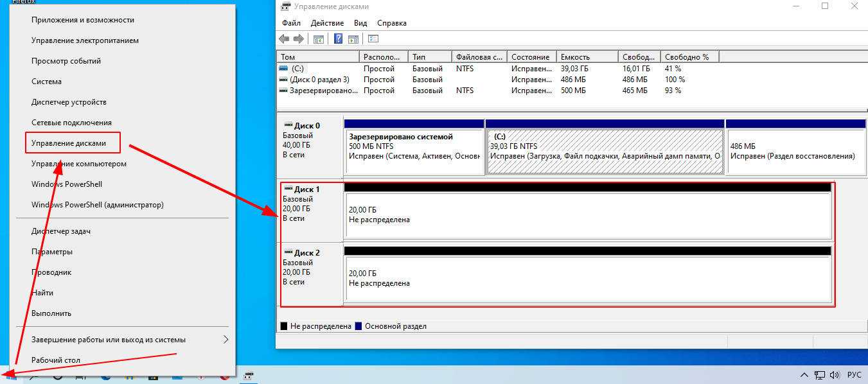Open the РУС language switcher
Image resolution: width=868 pixels, height=384 pixels.
(854, 375)
